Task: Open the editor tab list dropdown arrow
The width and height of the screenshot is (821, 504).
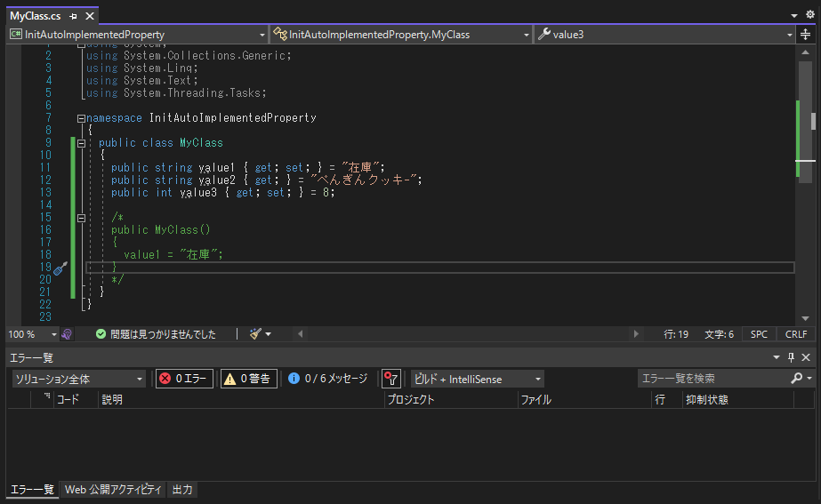Action: (793, 16)
